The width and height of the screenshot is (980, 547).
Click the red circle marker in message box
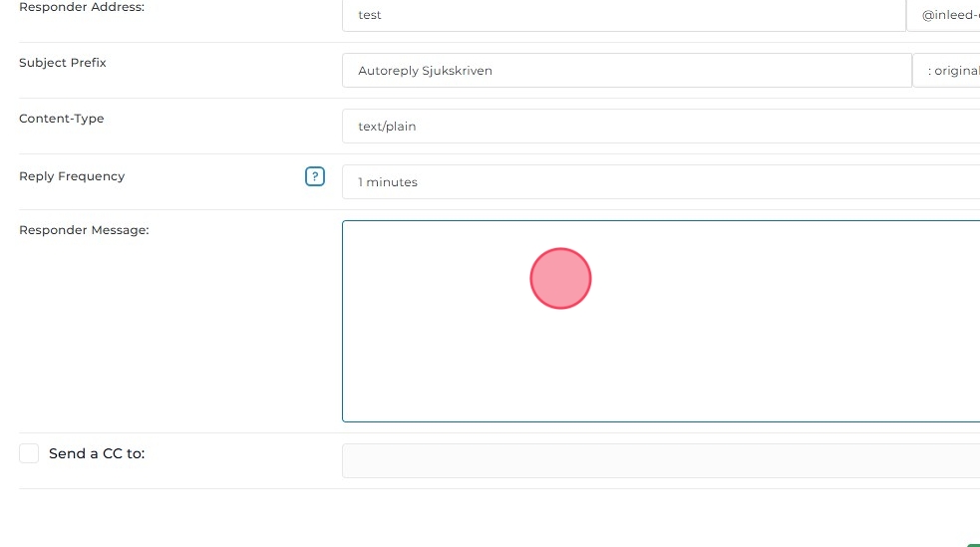click(x=560, y=278)
